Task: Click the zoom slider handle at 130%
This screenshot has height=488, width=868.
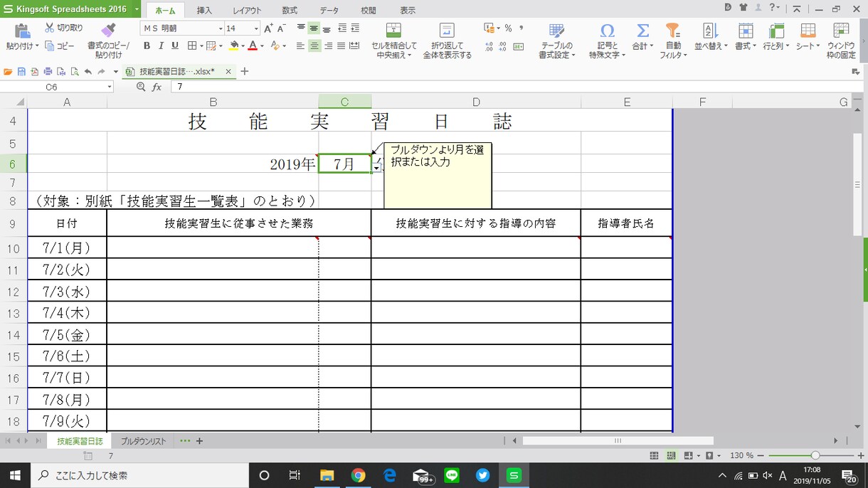Action: pos(815,455)
